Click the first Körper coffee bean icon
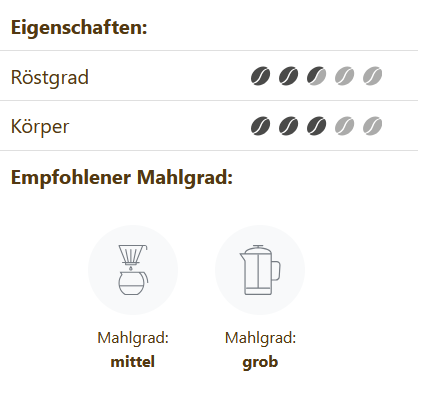Screen dimensions: 431x397 coord(260,126)
